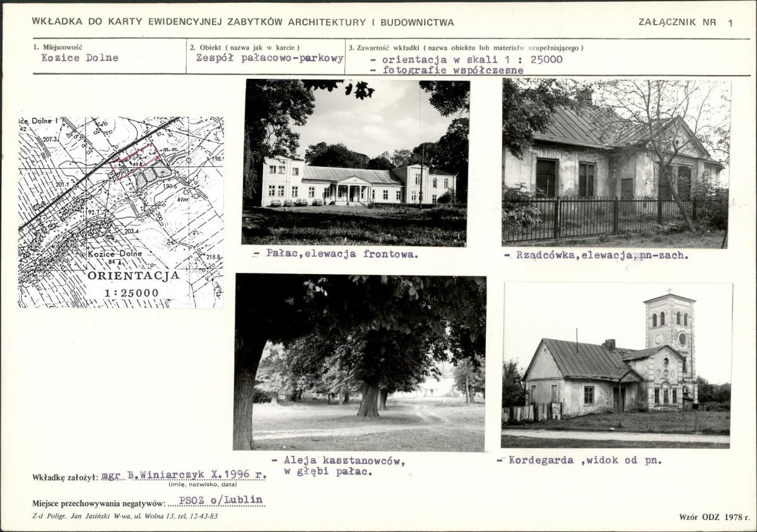Click the typed value 'PSOZ o/Lublin'

click(x=220, y=501)
